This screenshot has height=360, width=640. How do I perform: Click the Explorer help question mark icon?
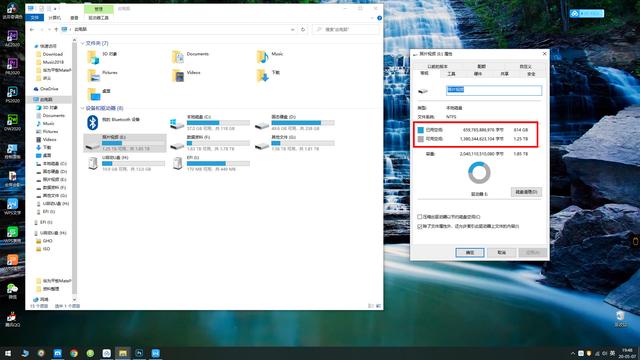(380, 18)
